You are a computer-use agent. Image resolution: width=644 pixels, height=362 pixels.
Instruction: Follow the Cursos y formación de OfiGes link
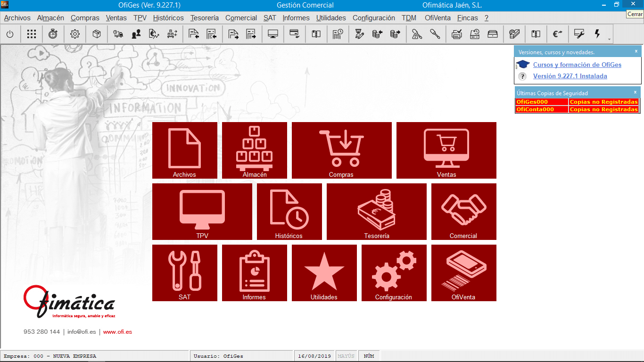(x=577, y=65)
